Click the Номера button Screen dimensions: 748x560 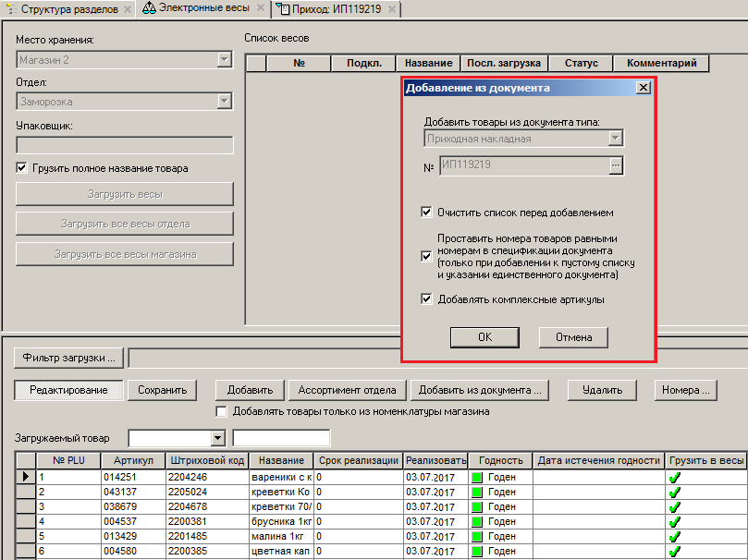tap(685, 390)
